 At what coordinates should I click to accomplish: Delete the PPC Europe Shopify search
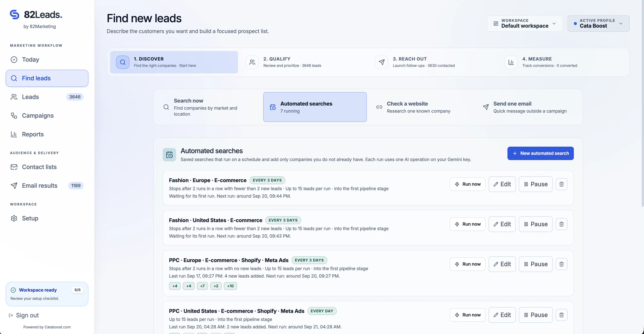click(x=562, y=264)
